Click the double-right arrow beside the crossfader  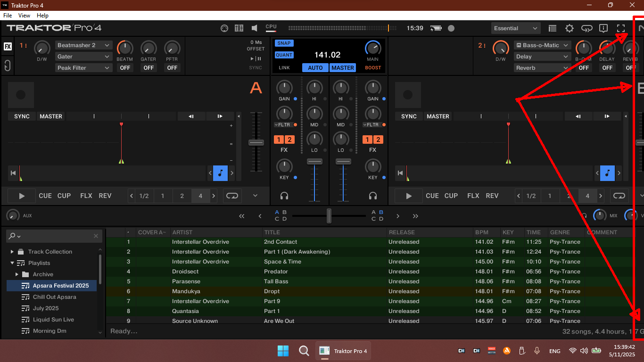click(x=415, y=216)
